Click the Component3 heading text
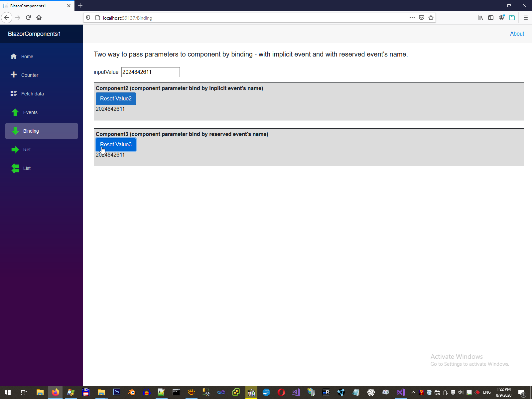The height and width of the screenshot is (399, 532). tap(182, 134)
